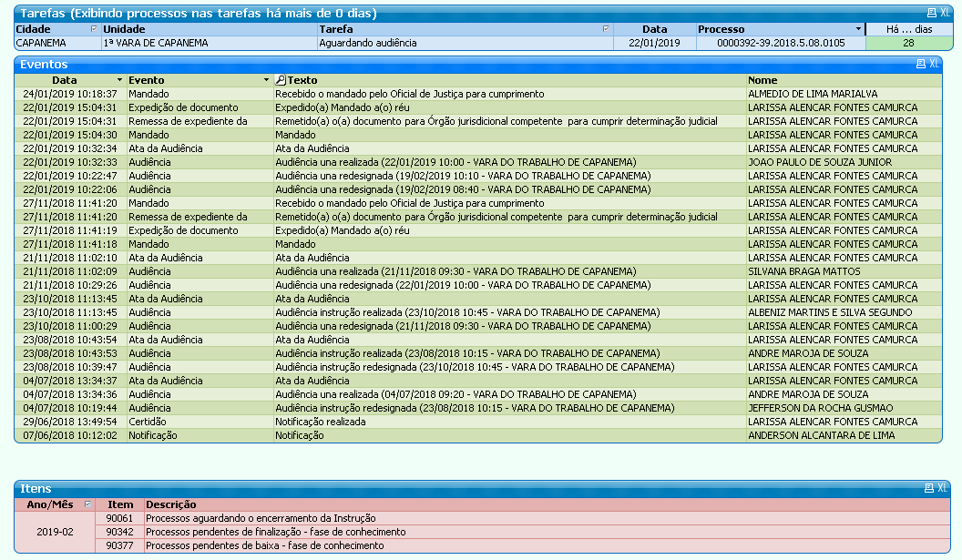Click the Item column header
The image size is (962, 560).
click(120, 504)
